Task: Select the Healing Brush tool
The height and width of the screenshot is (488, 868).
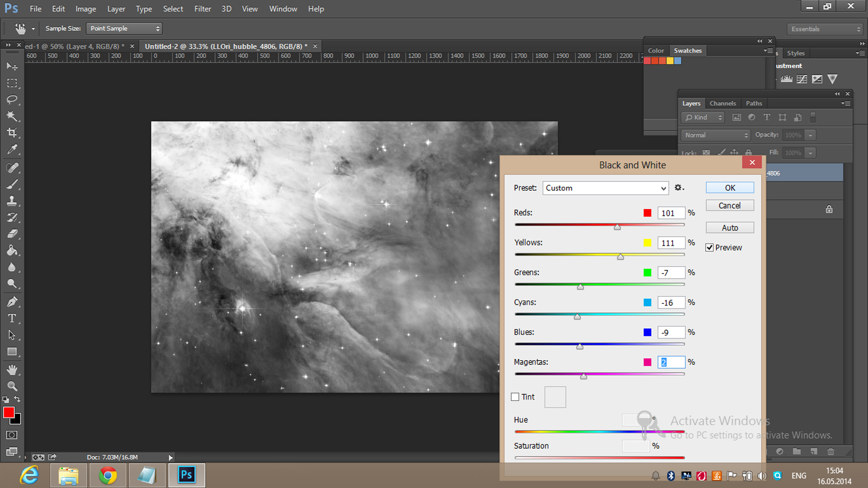Action: (12, 168)
